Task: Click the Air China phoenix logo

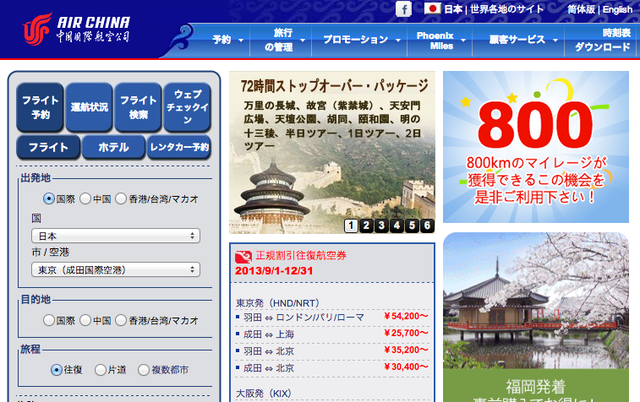Action: 37,29
